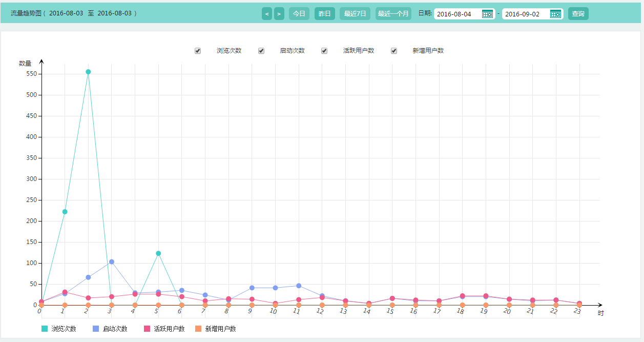This screenshot has width=644, height=342.
Task: Click the end date field 2016-09-02
Action: click(x=525, y=14)
